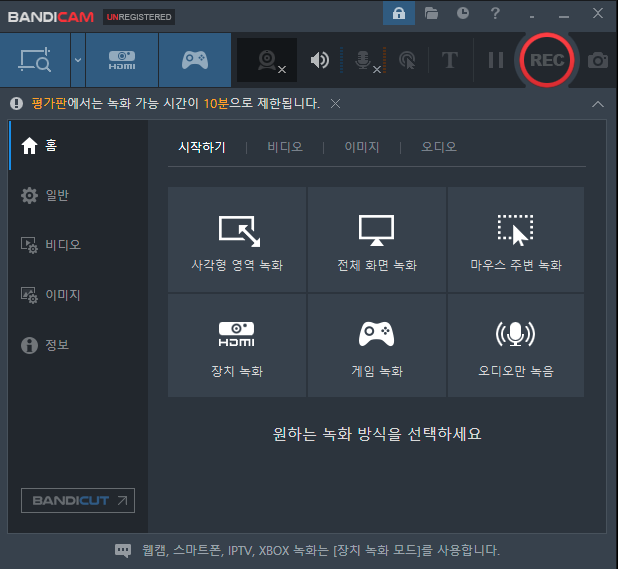Switch to the 비디오 tab in the home panel
This screenshot has height=569, width=618.
[x=285, y=147]
